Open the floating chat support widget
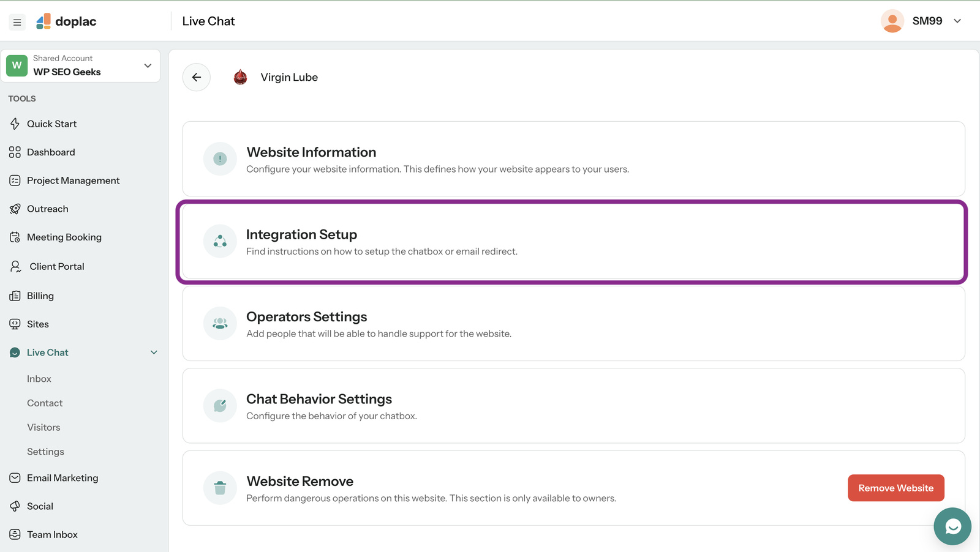 (x=952, y=526)
